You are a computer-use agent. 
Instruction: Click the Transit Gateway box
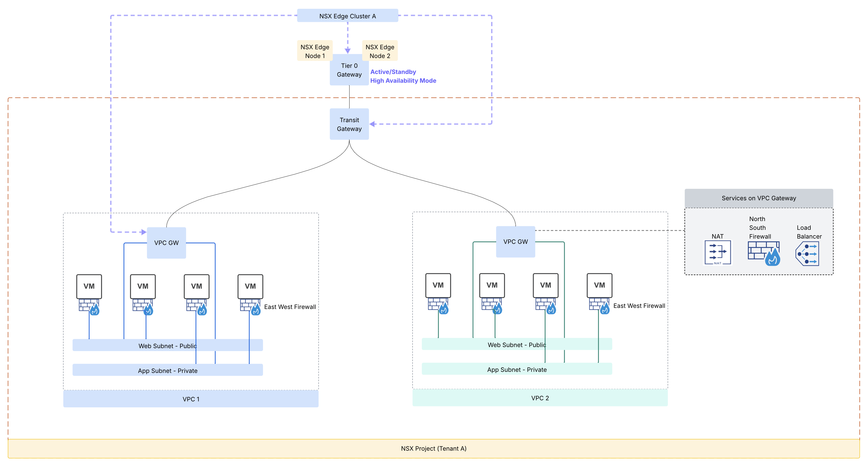[x=349, y=124]
